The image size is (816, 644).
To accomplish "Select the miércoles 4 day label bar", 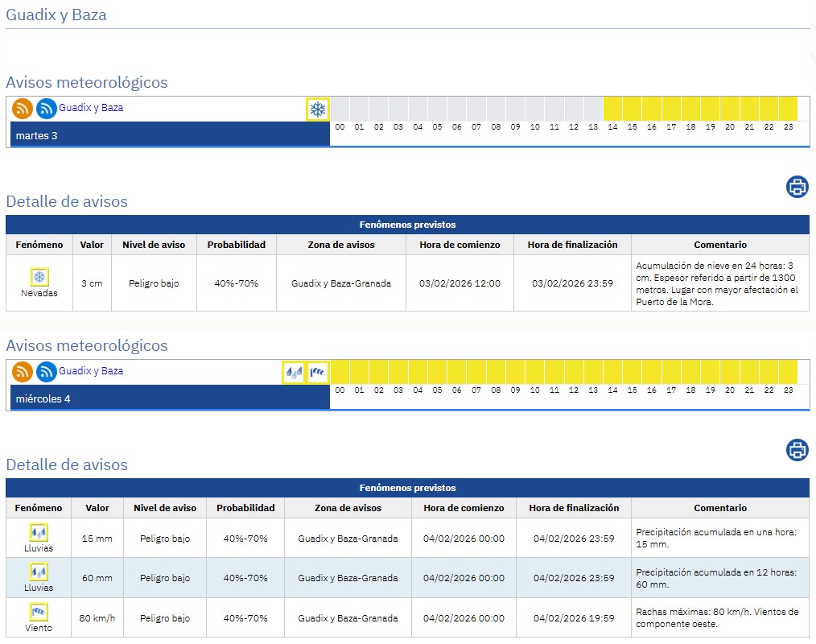I will (170, 398).
